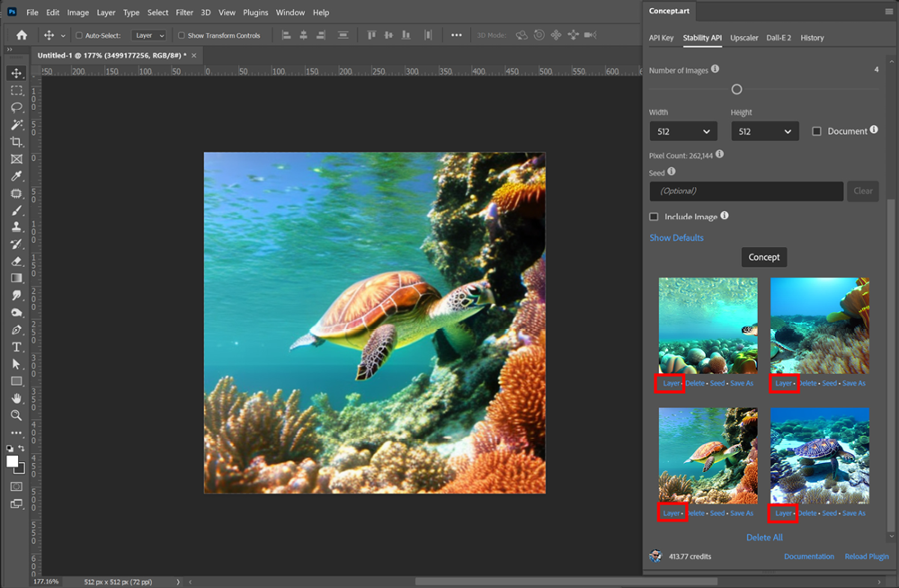The image size is (899, 588).
Task: Click the Seed optional input field
Action: click(x=746, y=191)
